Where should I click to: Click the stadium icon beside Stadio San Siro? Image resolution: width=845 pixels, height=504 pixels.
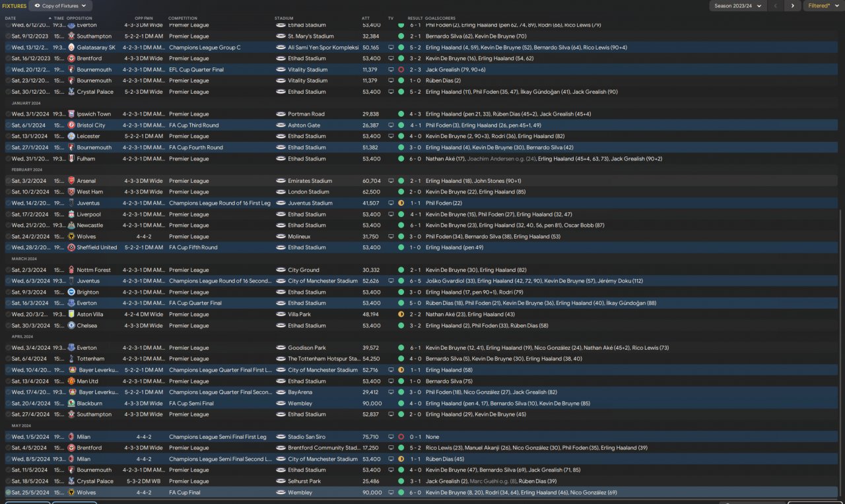(x=281, y=437)
